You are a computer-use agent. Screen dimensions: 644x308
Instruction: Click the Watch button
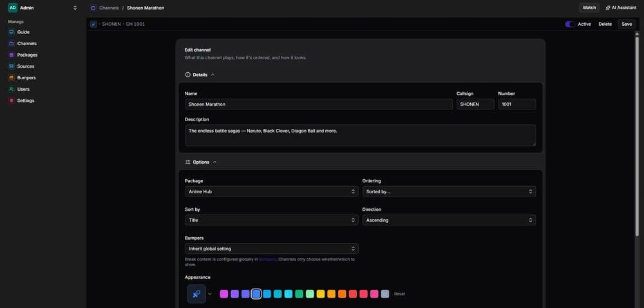click(589, 8)
